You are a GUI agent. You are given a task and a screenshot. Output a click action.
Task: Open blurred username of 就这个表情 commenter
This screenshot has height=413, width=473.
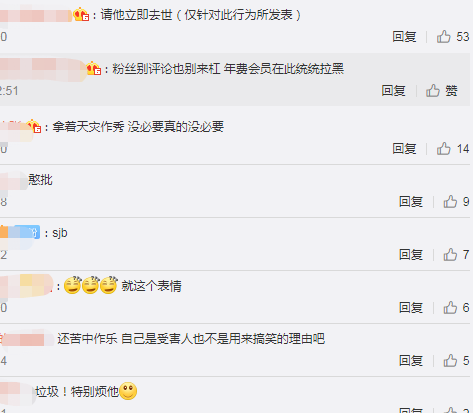click(x=27, y=286)
